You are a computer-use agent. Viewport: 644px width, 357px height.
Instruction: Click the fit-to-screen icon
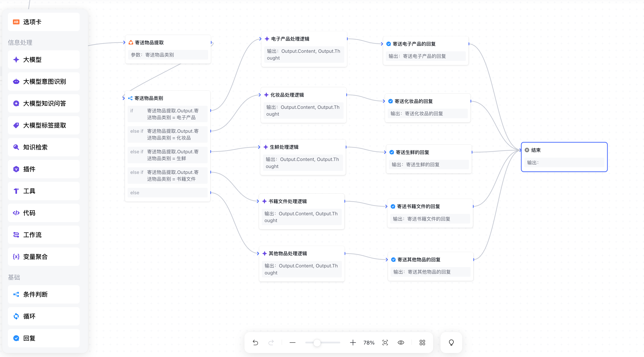[x=385, y=343]
